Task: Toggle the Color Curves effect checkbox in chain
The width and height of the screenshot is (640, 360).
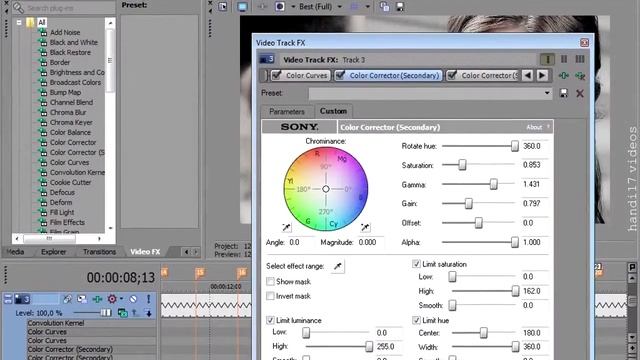Action: tap(277, 76)
